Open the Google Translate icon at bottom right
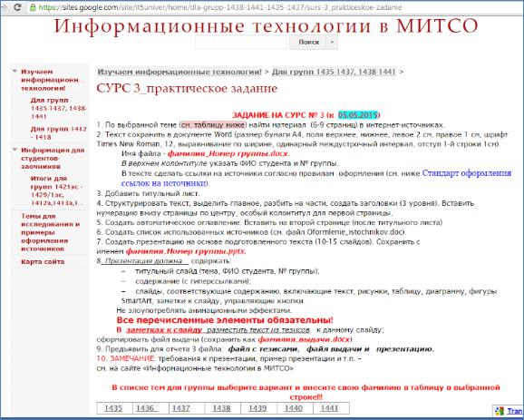Viewport: 524px width, 420px height. coord(500,411)
